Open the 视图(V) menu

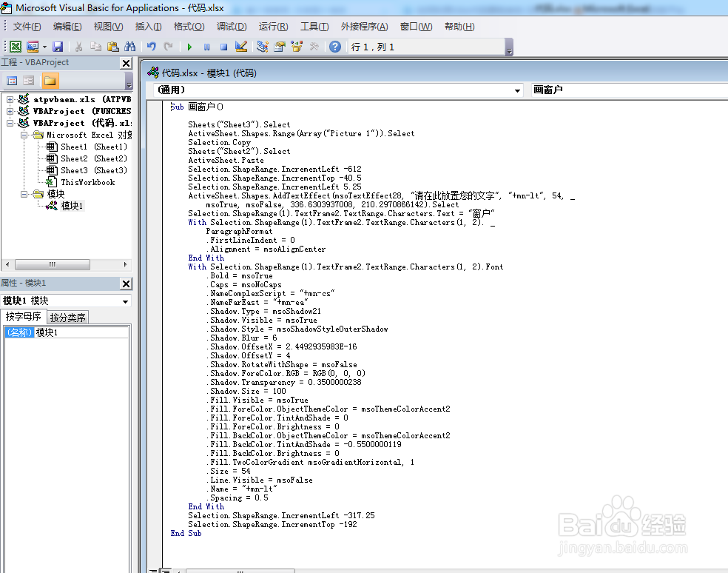click(108, 27)
